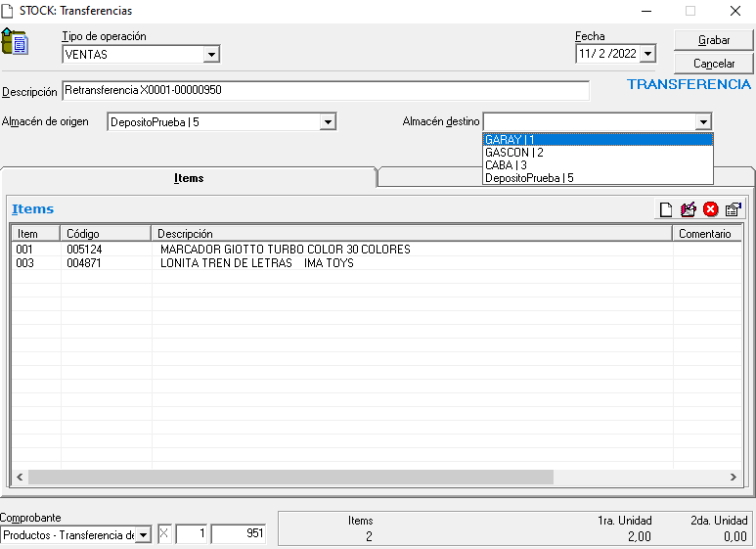Select CABA | 3 as destination warehouse
This screenshot has height=549, width=756.
(507, 165)
